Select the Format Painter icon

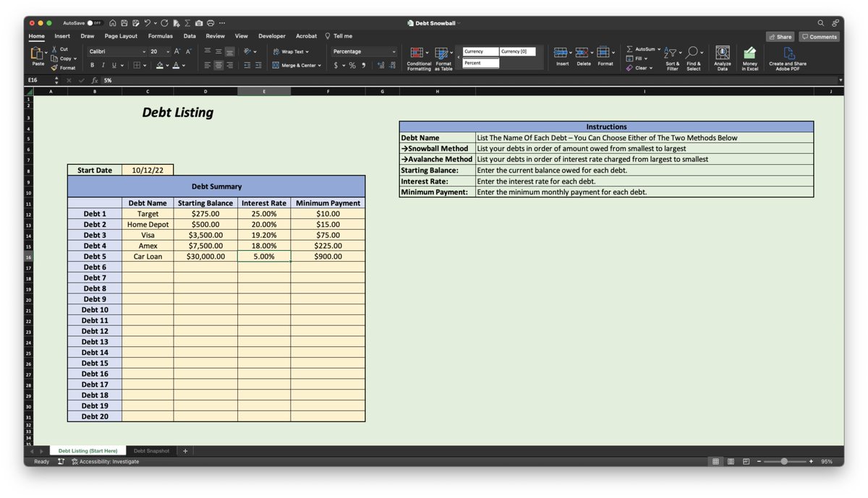55,67
